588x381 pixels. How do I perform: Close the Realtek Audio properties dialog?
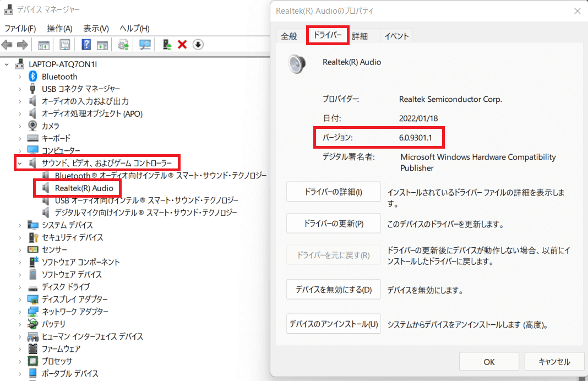[x=578, y=11]
